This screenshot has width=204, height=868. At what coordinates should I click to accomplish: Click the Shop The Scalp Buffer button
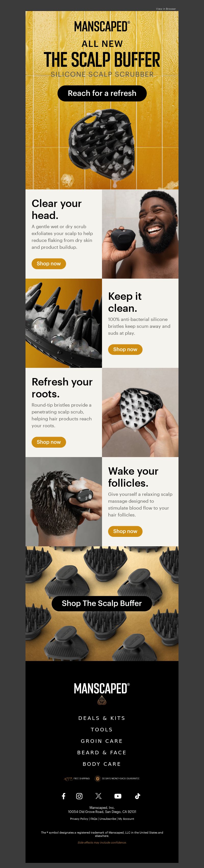tap(102, 603)
